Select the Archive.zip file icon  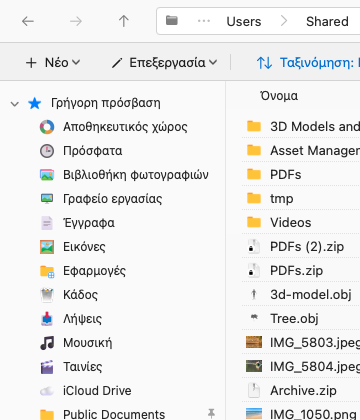[x=254, y=391]
